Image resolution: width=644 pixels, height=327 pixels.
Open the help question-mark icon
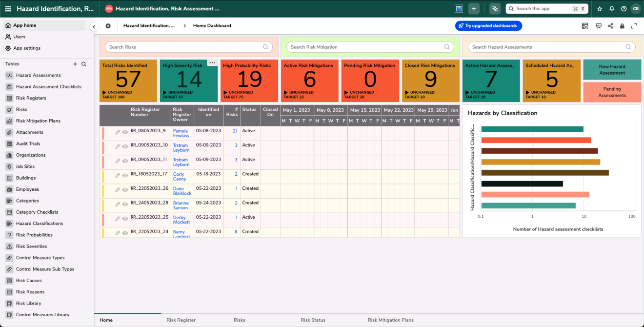tap(624, 9)
